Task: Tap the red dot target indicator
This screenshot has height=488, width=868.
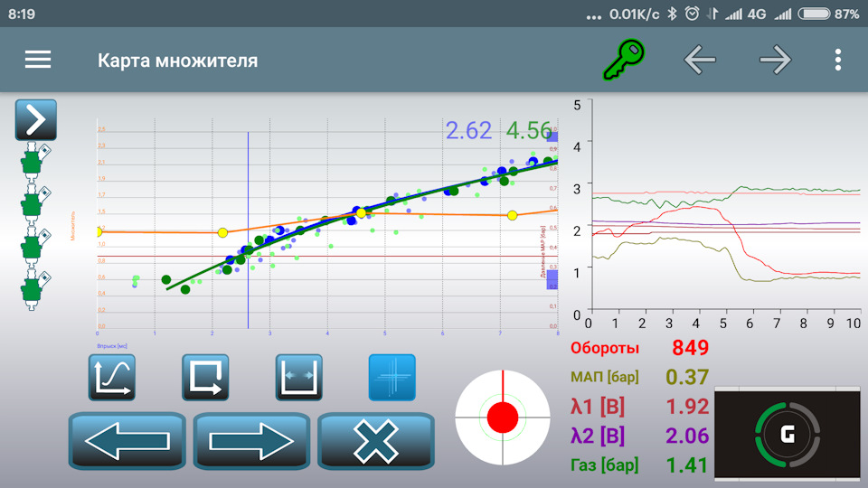Action: (x=503, y=418)
